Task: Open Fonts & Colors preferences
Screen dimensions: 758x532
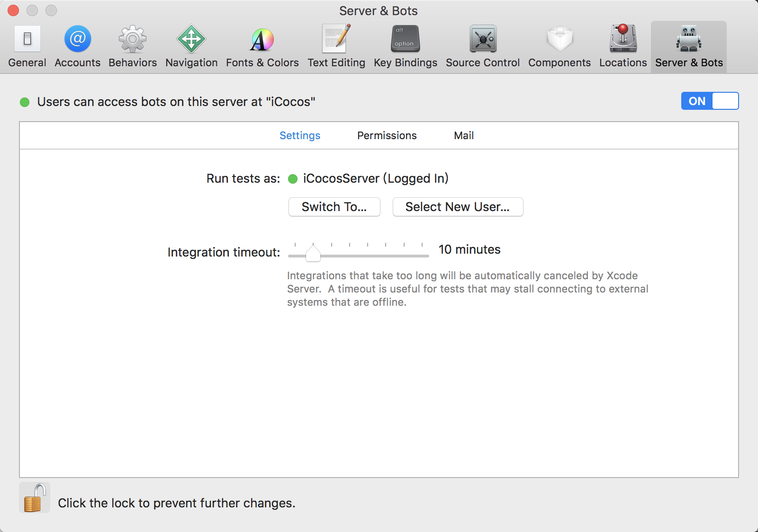Action: tap(262, 47)
